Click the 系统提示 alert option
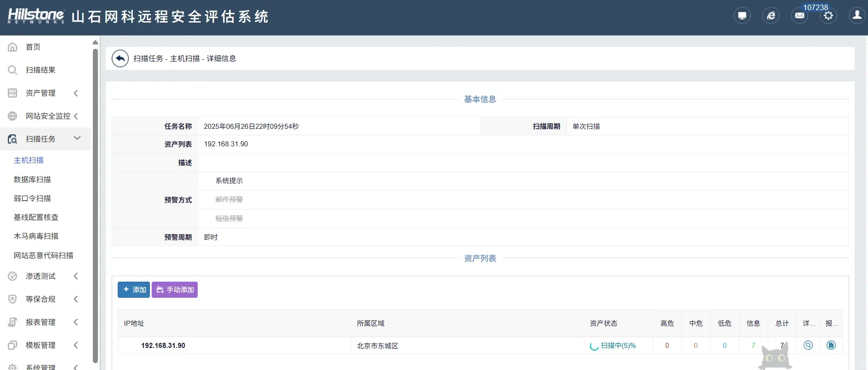 pyautogui.click(x=229, y=181)
